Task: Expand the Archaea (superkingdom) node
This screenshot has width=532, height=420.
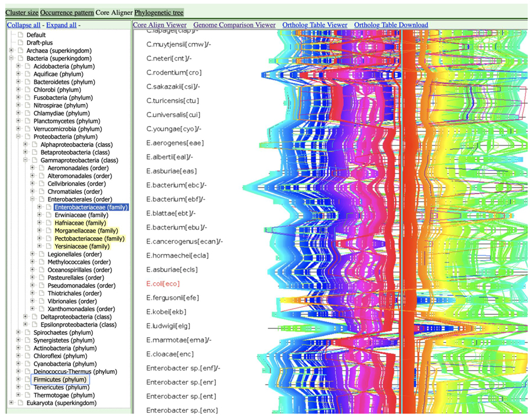Action: [x=11, y=51]
